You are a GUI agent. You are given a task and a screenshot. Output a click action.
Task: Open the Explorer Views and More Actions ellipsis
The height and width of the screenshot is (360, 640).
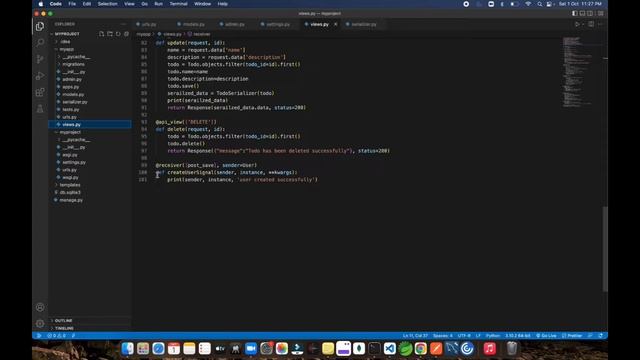(x=124, y=24)
